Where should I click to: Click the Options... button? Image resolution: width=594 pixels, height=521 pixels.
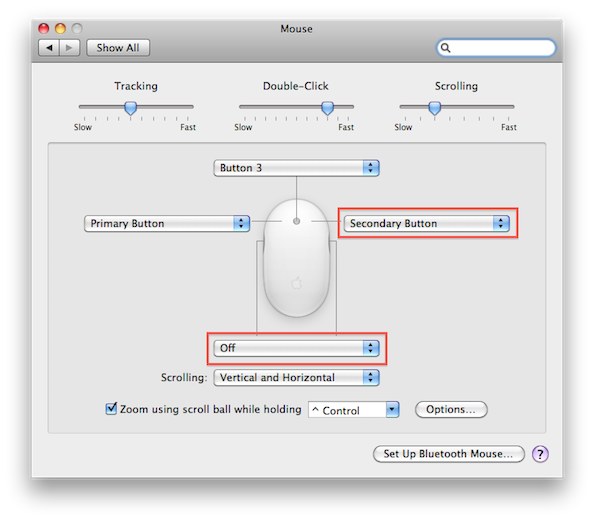451,409
